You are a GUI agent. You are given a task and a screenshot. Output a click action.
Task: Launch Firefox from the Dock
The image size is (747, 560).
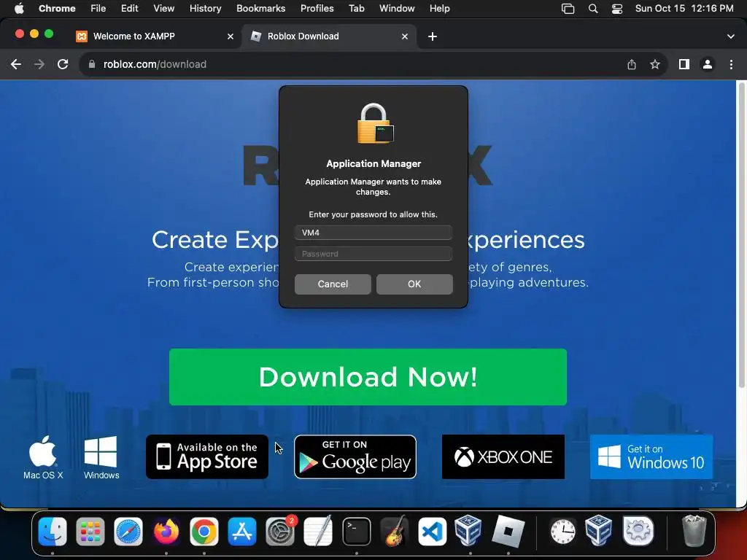[x=166, y=532]
